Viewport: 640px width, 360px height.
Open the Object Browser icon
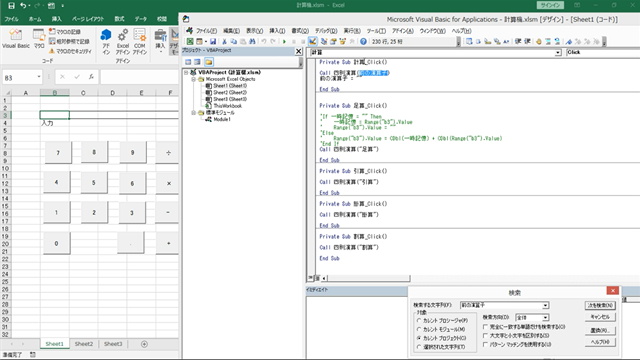point(342,41)
